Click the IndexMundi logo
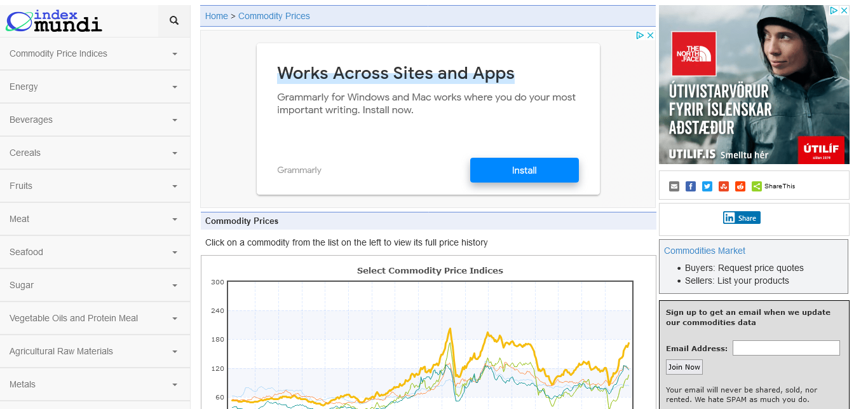This screenshot has width=868, height=409. coord(54,21)
